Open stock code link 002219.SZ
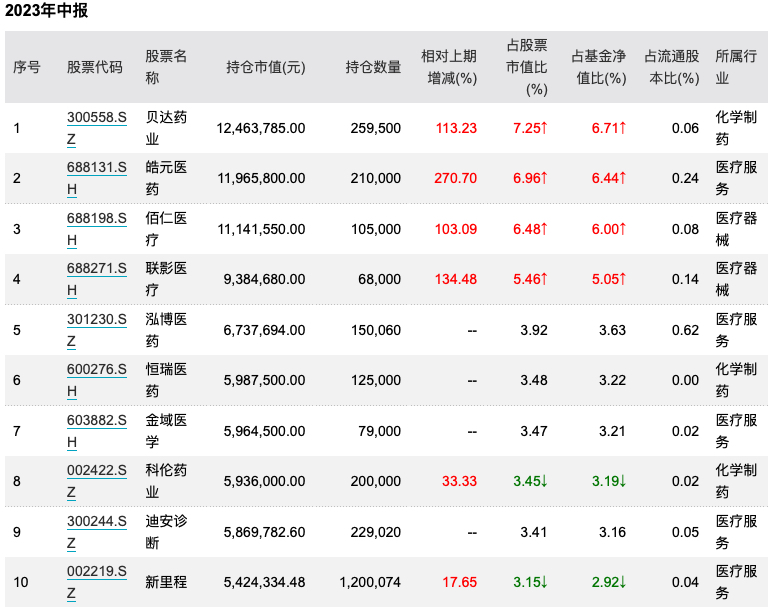Image resolution: width=768 pixels, height=607 pixels. click(96, 582)
